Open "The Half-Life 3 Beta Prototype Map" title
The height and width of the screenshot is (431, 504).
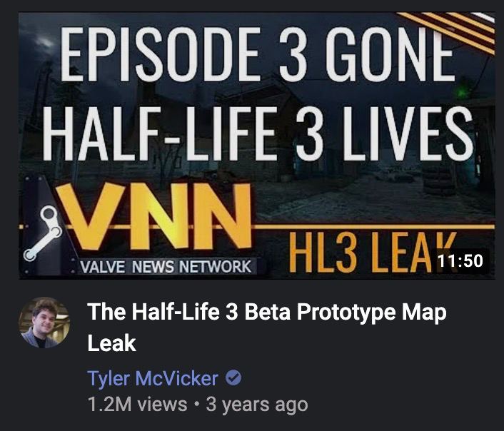[x=267, y=312]
